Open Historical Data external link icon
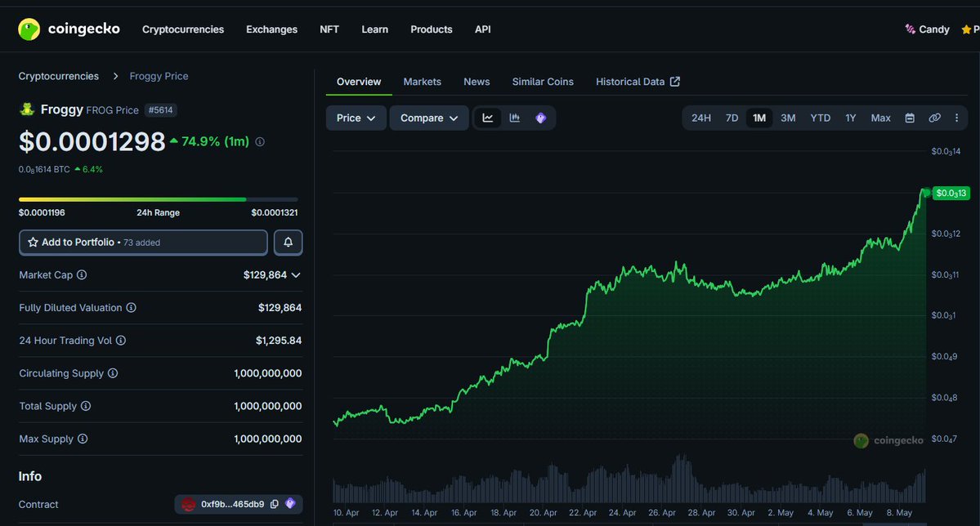980x526 pixels. (675, 82)
